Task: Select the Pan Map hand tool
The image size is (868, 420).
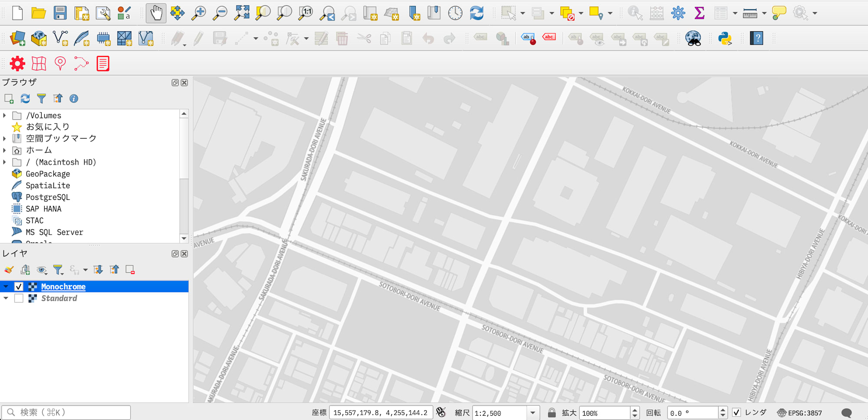Action: click(156, 13)
